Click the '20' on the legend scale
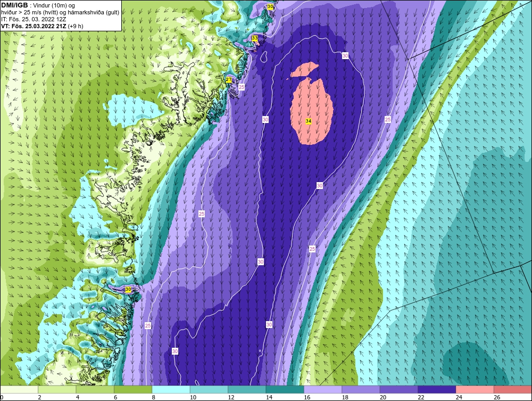This screenshot has width=532, height=401. (x=383, y=397)
